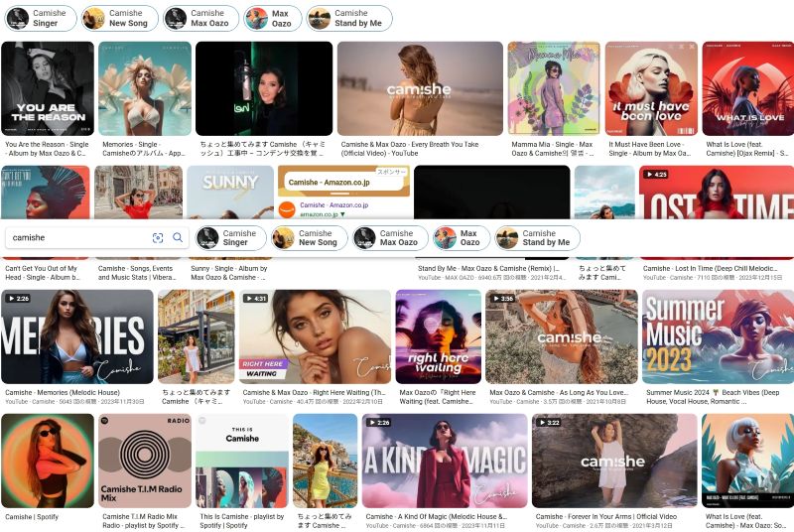This screenshot has height=532, width=794.
Task: Click the Google Lens icon in search box
Action: [158, 238]
